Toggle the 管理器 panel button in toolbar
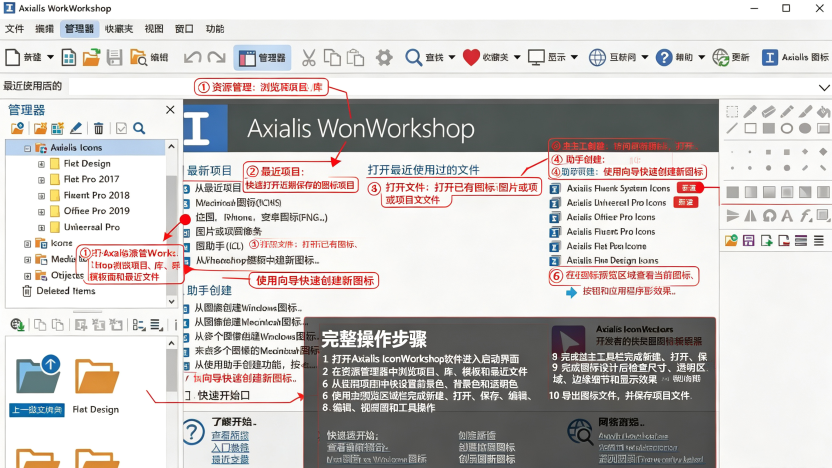 point(262,57)
